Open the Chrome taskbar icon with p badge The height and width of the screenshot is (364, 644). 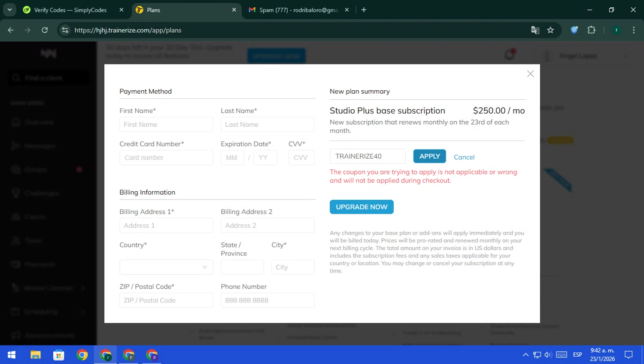(152, 355)
